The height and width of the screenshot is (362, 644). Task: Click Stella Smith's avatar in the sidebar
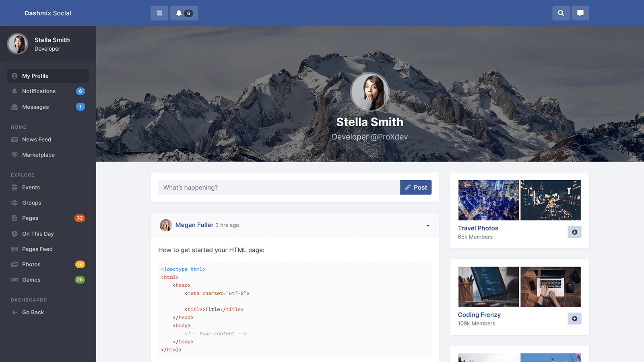(x=18, y=44)
